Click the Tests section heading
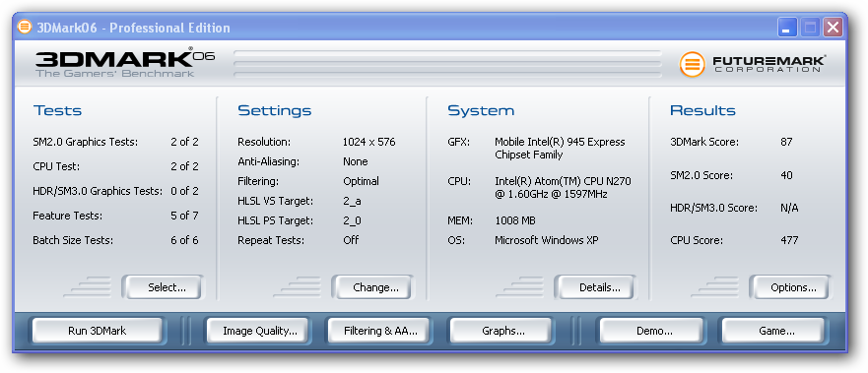Image resolution: width=868 pixels, height=373 pixels. coord(57,110)
